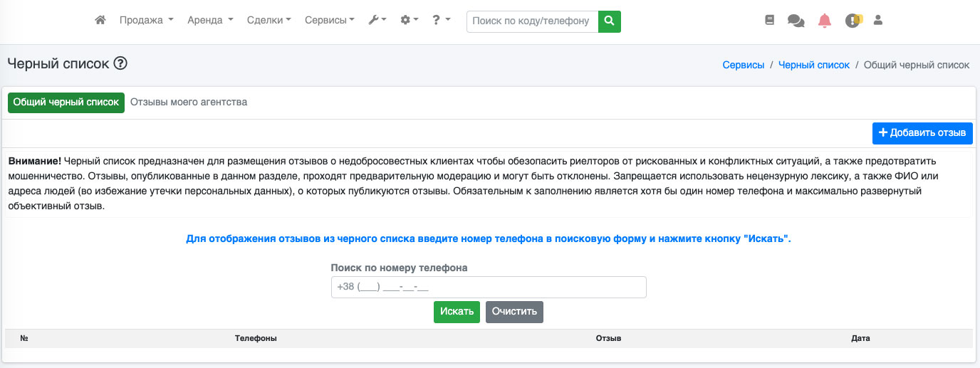The width and height of the screenshot is (980, 368).
Task: Click the green search magnifier button
Action: point(609,21)
